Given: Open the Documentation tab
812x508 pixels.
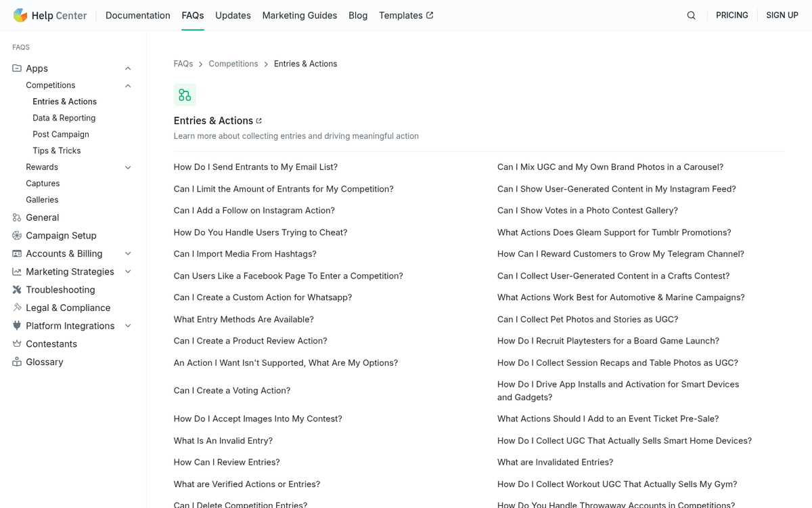Looking at the screenshot, I should tap(138, 16).
